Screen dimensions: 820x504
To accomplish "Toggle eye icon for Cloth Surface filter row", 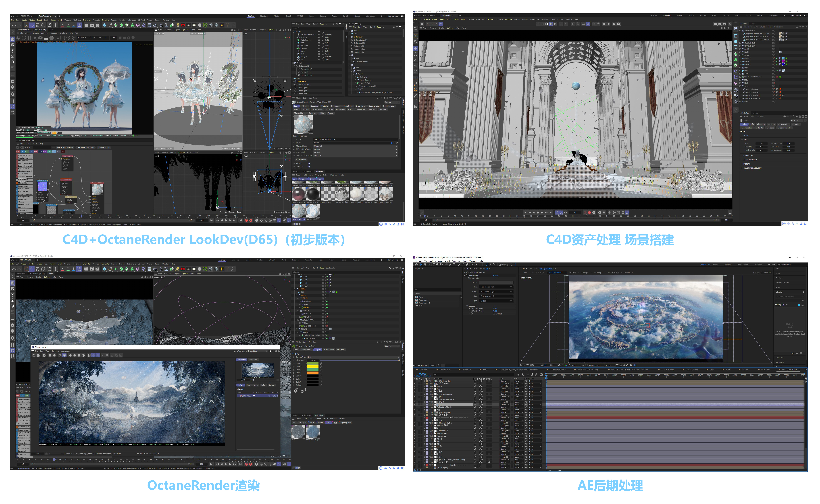I will [319, 40].
